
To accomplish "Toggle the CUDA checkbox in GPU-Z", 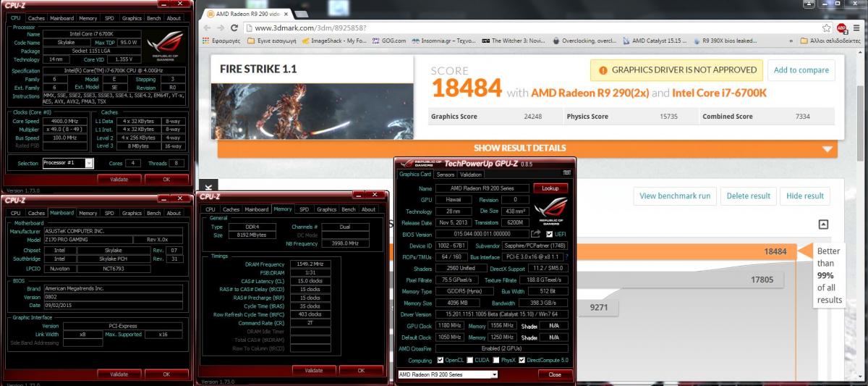I will click(x=471, y=360).
